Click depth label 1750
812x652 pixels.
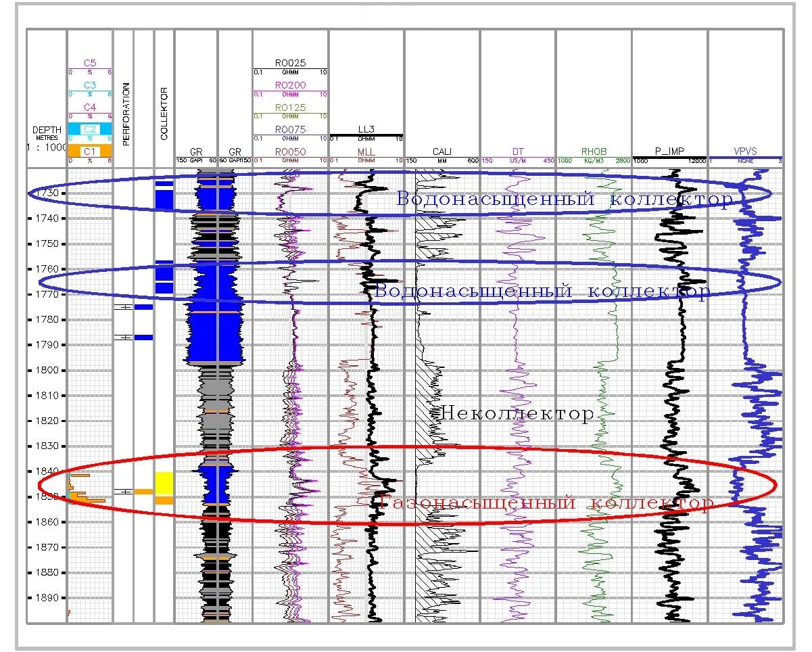click(x=47, y=243)
